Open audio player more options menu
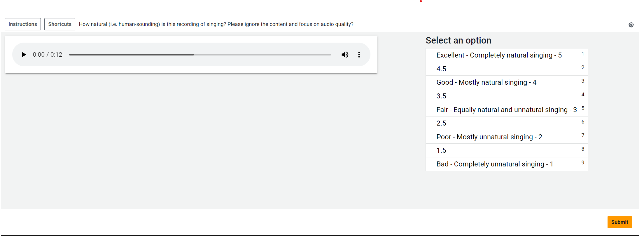This screenshot has width=644, height=240. tap(359, 55)
